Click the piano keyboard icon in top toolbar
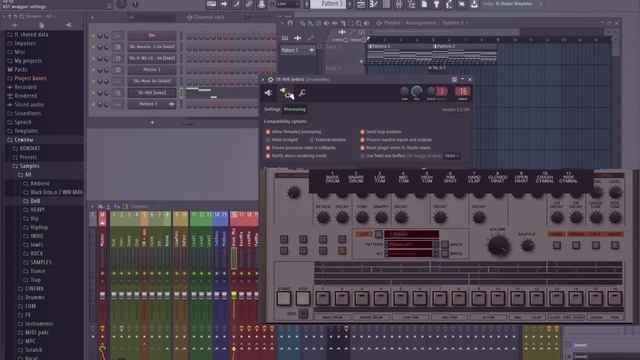The width and height of the screenshot is (640, 360). coord(211,4)
